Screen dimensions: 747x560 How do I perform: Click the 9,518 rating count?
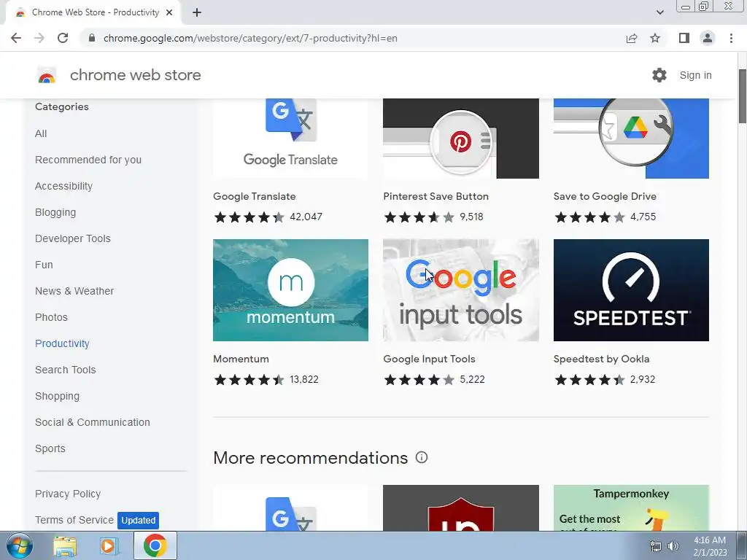click(x=472, y=217)
